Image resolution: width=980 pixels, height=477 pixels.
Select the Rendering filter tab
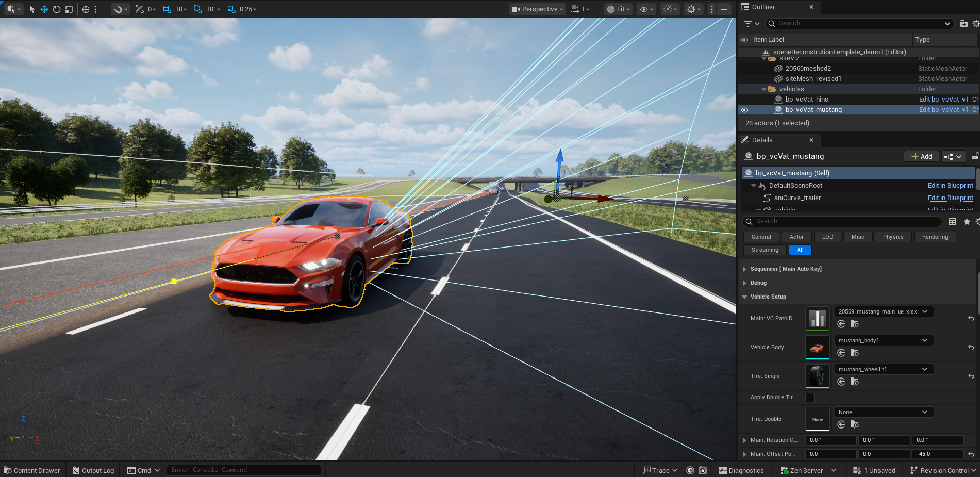[x=935, y=237]
